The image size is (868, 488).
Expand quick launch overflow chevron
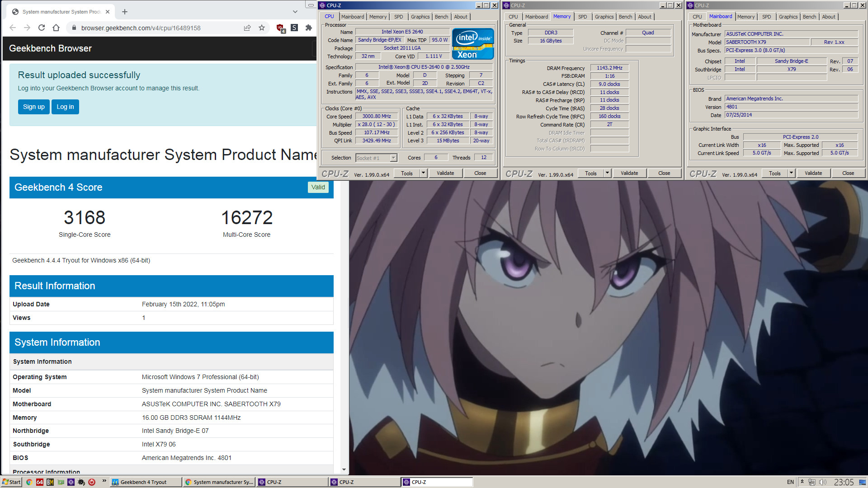104,481
